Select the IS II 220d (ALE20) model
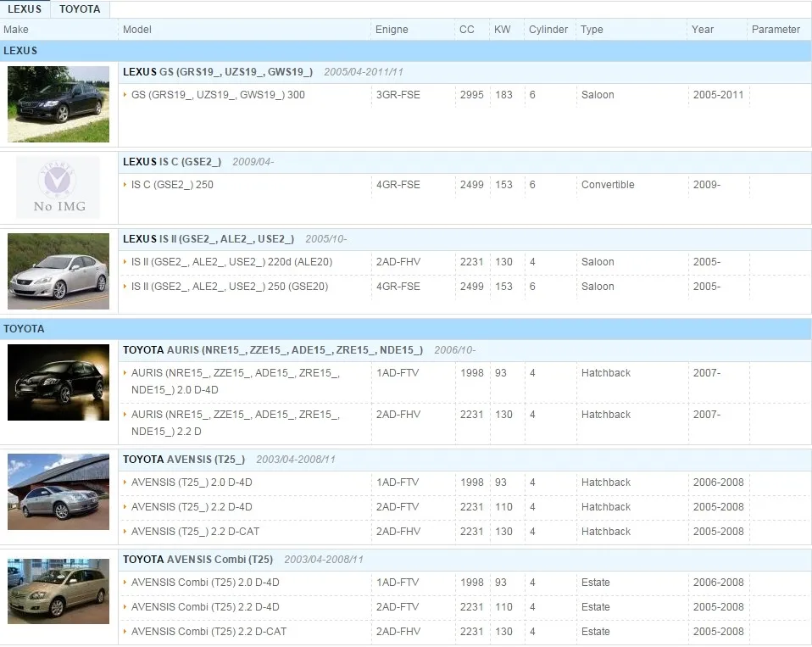This screenshot has height=647, width=812. click(x=231, y=261)
